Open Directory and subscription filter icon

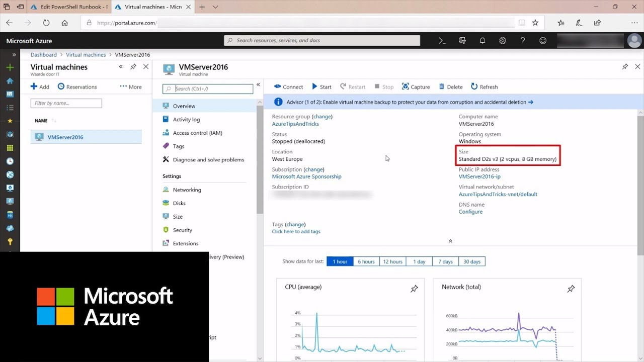pyautogui.click(x=462, y=41)
